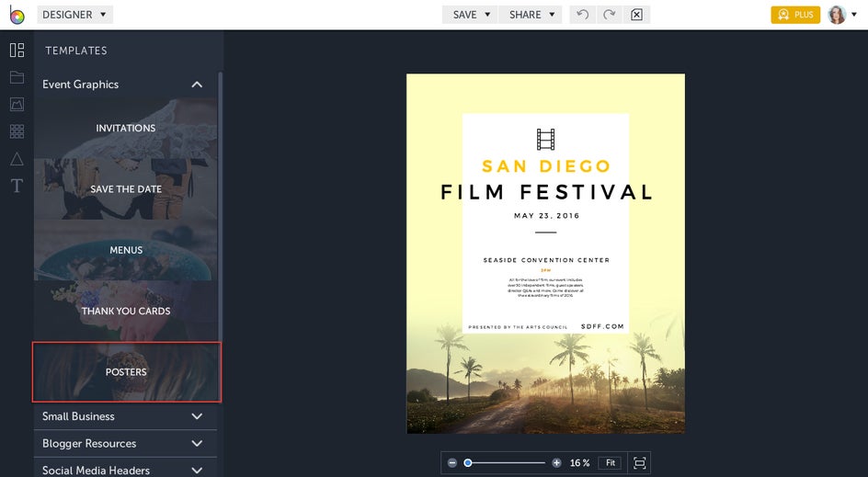This screenshot has height=477, width=868.
Task: Open the DESIGNER mode dropdown
Action: point(74,15)
